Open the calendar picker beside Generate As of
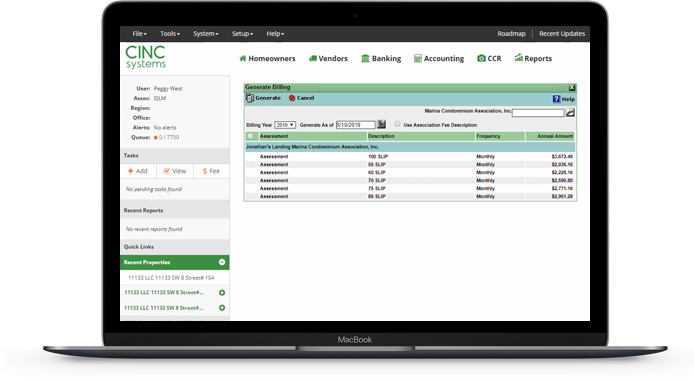694x381 pixels. (382, 124)
